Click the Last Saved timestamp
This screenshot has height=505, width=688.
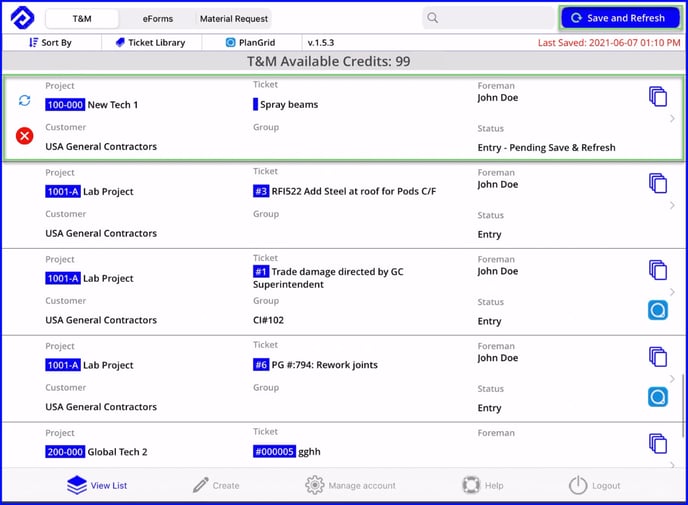[x=609, y=43]
